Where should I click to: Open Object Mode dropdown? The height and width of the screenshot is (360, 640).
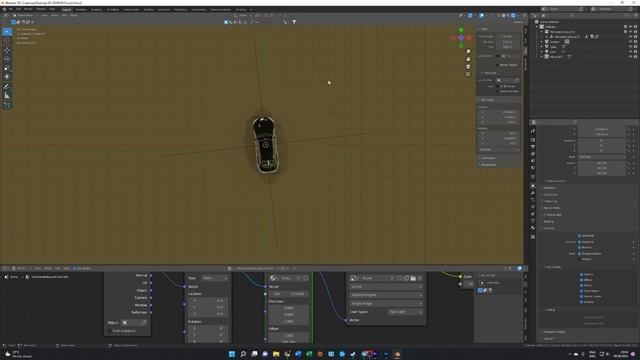click(23, 16)
